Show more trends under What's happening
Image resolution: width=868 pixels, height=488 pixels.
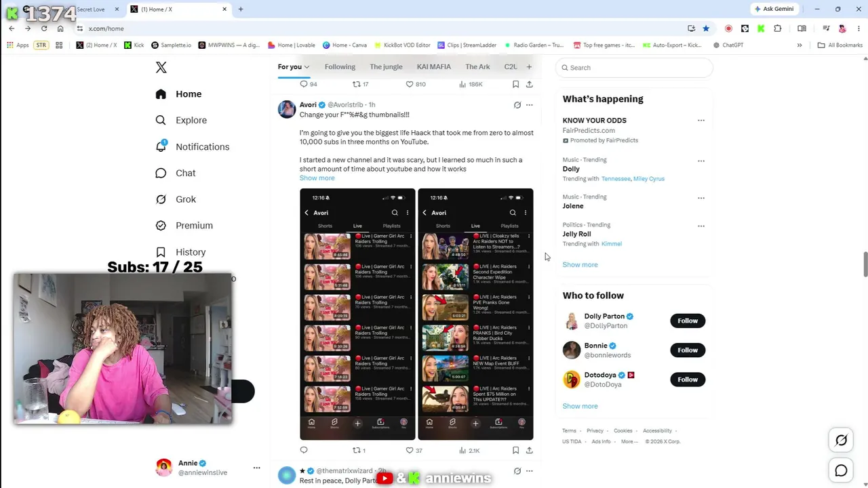[580, 265]
